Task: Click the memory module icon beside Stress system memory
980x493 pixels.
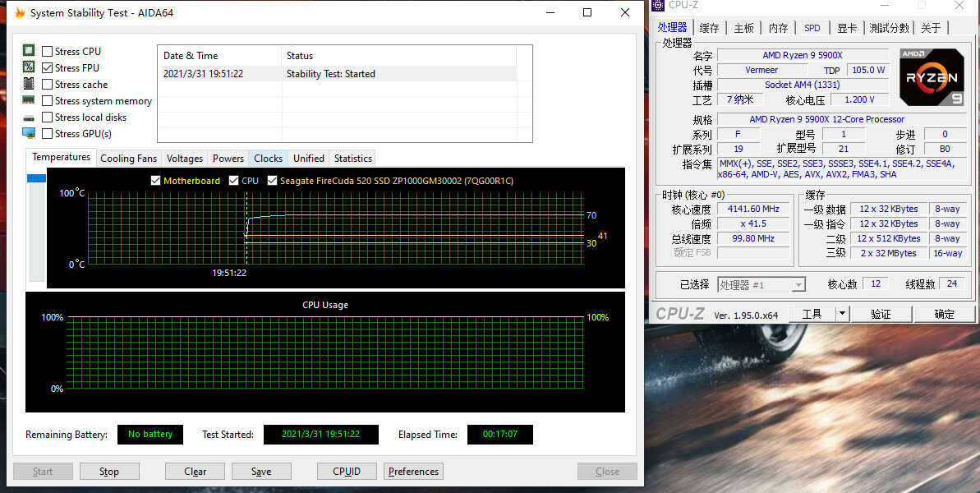Action: (x=29, y=100)
